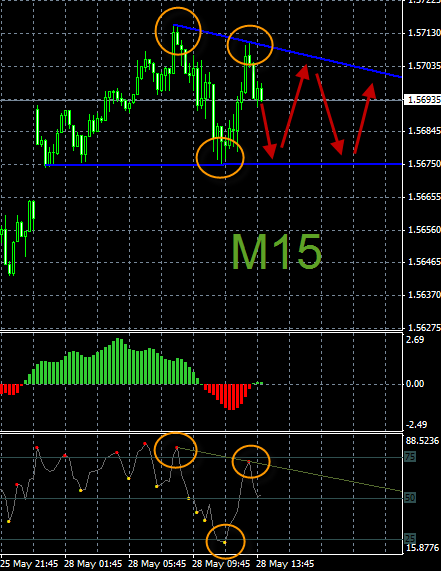Click the 28 May 05:45 time label

click(157, 564)
